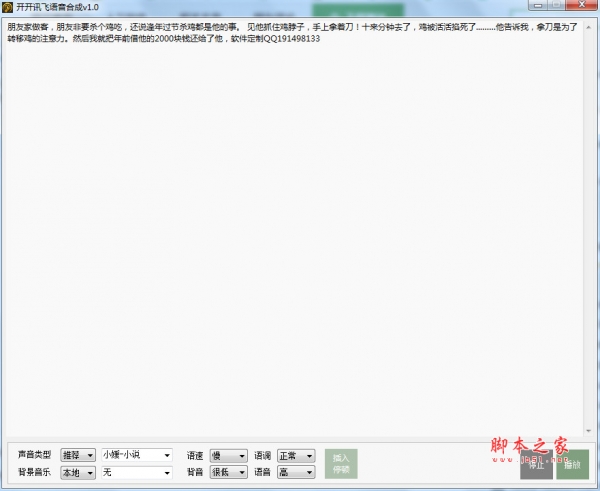
Task: Open the 语音 dropdown showing 高
Action: 296,472
